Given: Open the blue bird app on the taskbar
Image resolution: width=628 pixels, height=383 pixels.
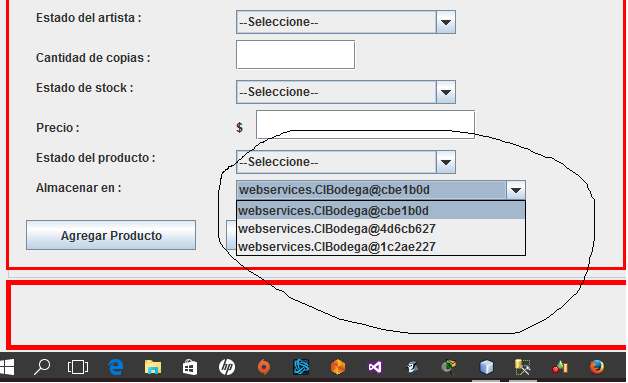Looking at the screenshot, I should click(412, 367).
